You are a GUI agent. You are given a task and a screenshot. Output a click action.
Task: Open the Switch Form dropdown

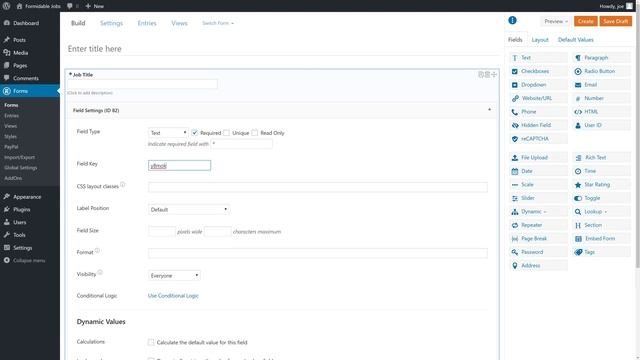(x=218, y=23)
